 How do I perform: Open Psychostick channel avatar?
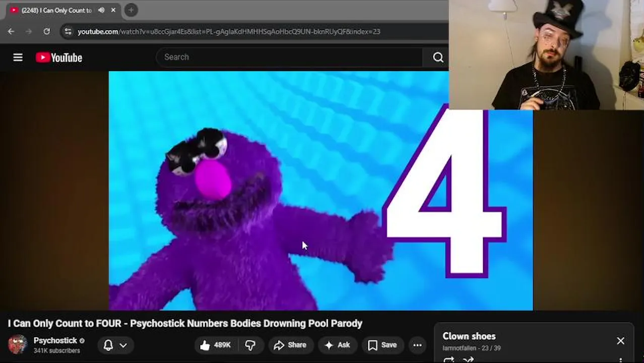(x=18, y=344)
